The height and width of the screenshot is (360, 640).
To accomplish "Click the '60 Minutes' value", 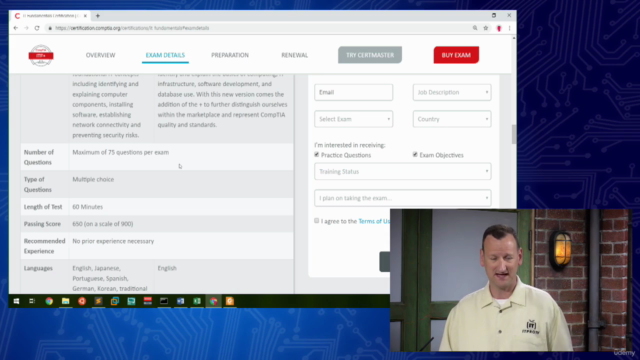I will [87, 207].
